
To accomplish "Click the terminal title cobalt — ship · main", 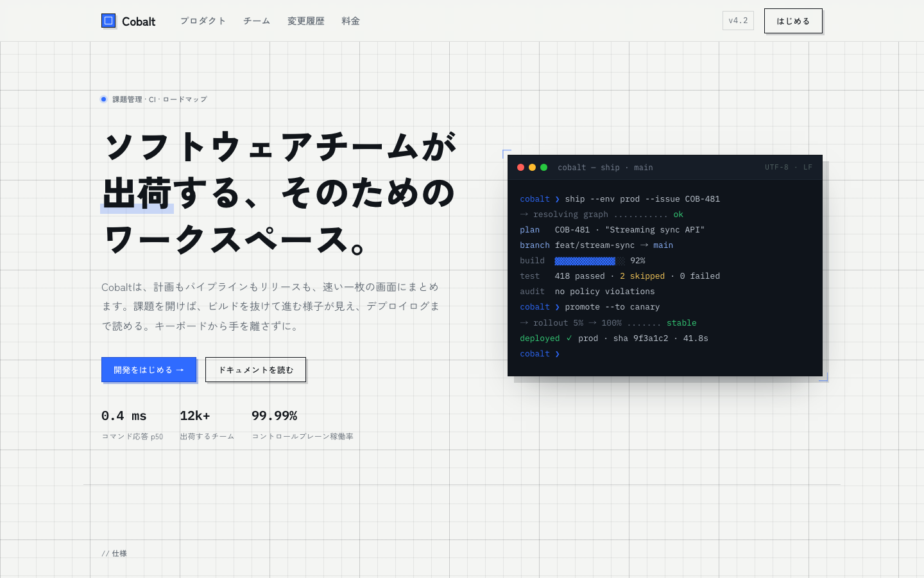I will click(605, 168).
